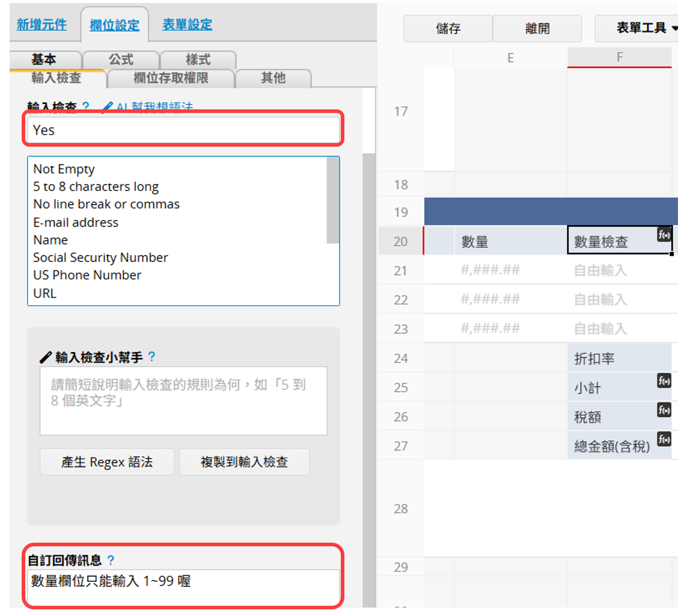Click the 自訂回傳訊息 text field
This screenshot has width=681, height=616.
[183, 588]
